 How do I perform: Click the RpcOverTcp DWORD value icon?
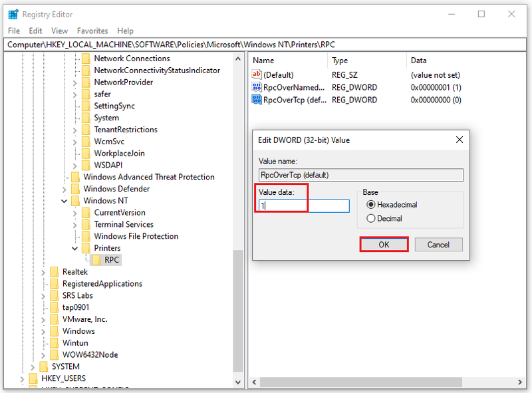[x=257, y=100]
